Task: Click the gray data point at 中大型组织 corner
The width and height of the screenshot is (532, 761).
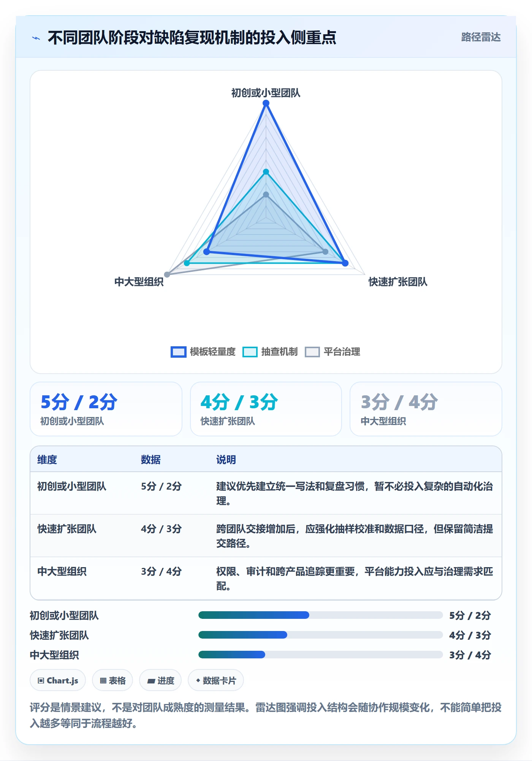Action: [167, 274]
